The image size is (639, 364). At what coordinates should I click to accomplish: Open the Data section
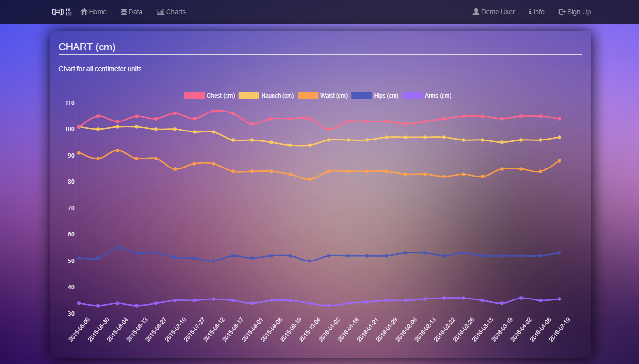(132, 11)
